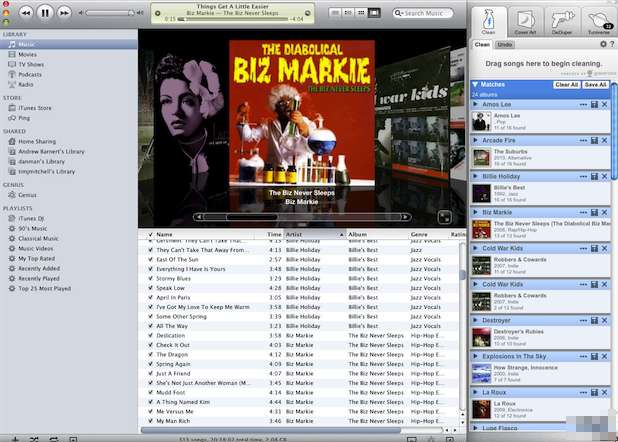Select Movies in the library sidebar
Viewport: 618px width, 442px height.
coord(27,54)
